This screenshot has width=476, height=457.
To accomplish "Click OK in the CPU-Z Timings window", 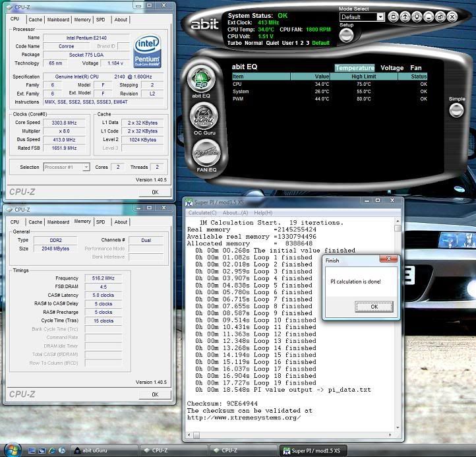I will point(155,394).
